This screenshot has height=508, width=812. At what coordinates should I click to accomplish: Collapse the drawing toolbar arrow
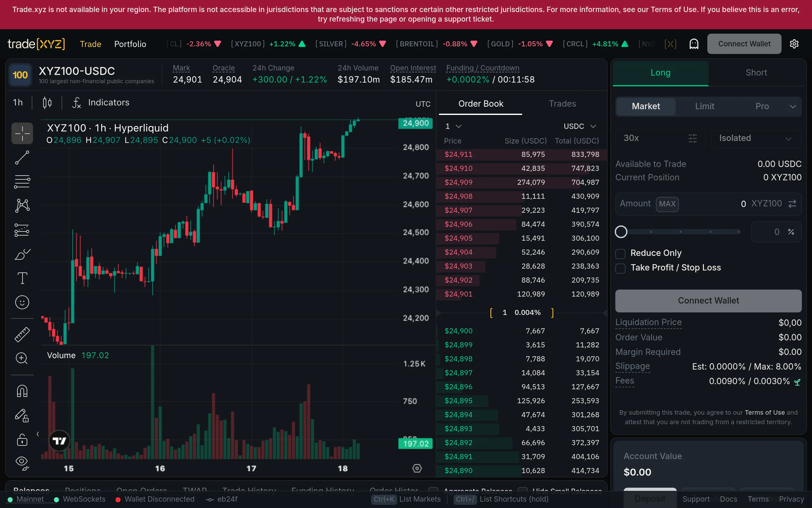click(37, 434)
